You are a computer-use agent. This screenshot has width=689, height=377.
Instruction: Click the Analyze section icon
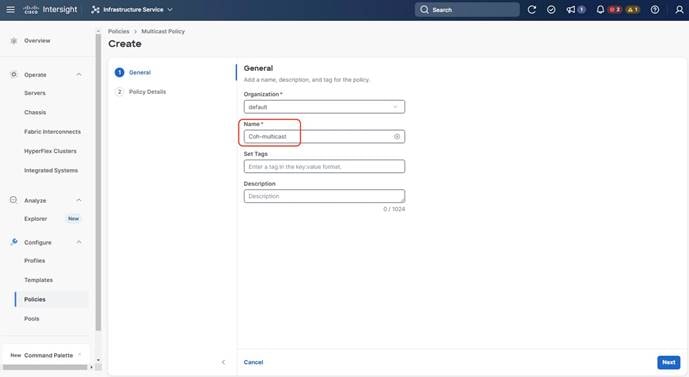pos(14,200)
